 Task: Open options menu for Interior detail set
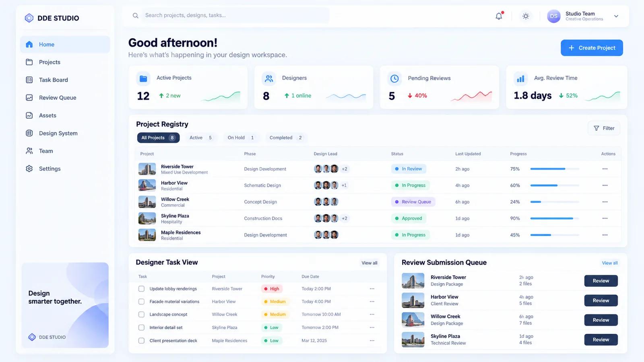(x=372, y=327)
